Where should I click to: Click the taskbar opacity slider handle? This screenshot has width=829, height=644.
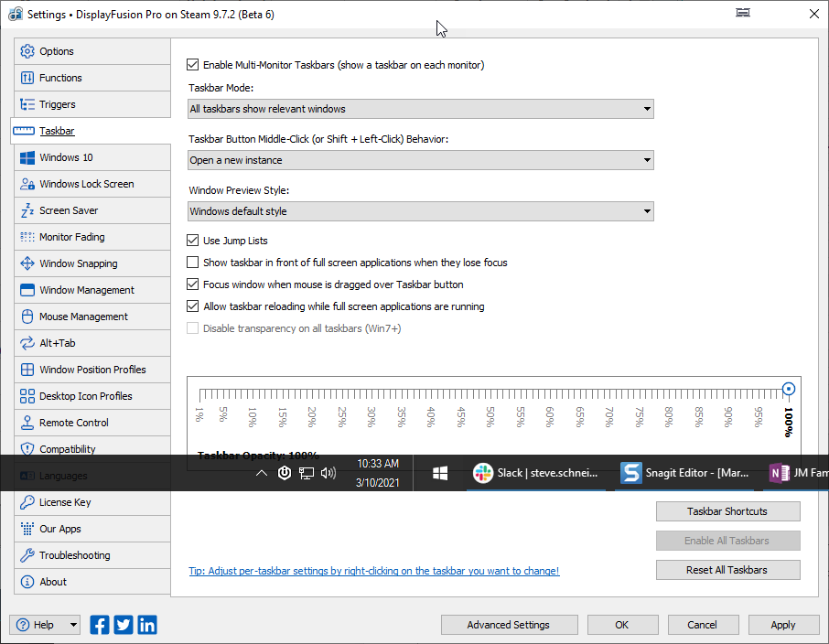pyautogui.click(x=789, y=390)
